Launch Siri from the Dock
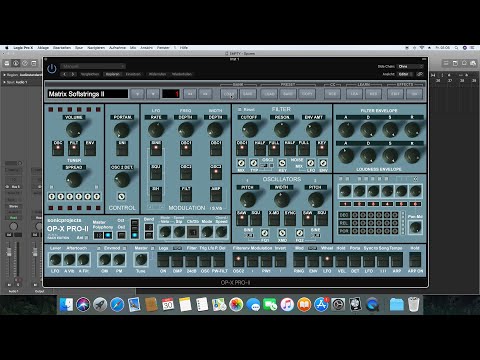This screenshot has width=480, height=360. pos(83,304)
